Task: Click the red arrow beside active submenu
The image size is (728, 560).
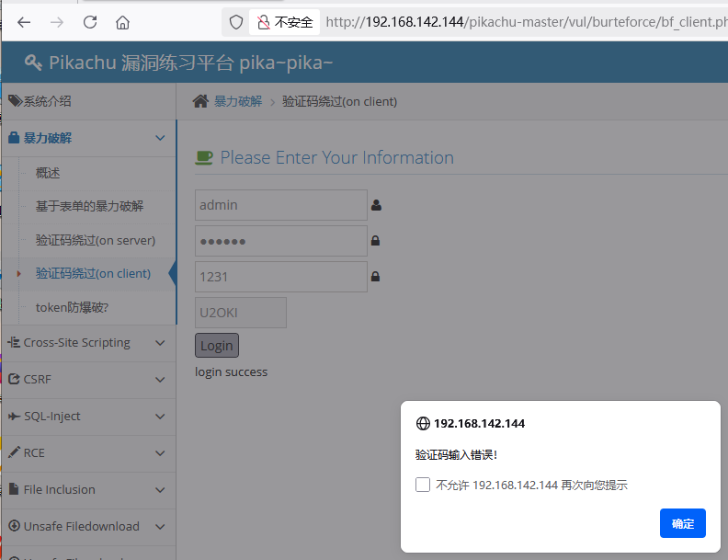Action: [18, 273]
